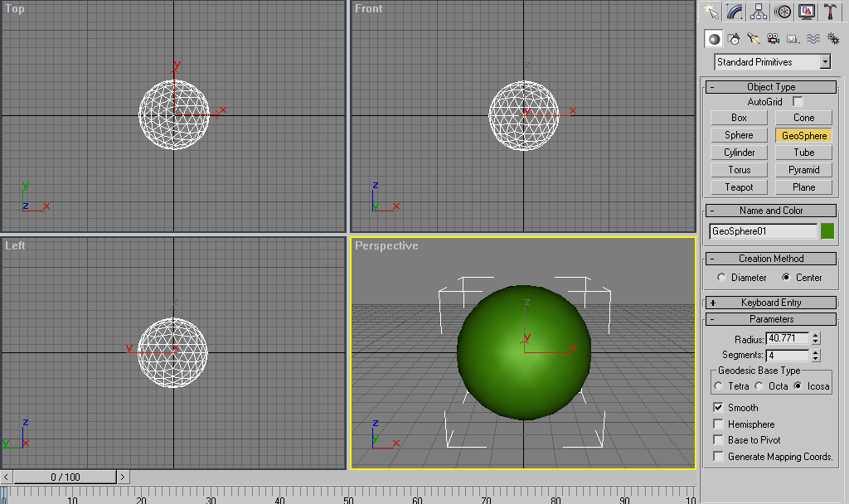Select the Lights category icon
849x504 pixels.
754,39
